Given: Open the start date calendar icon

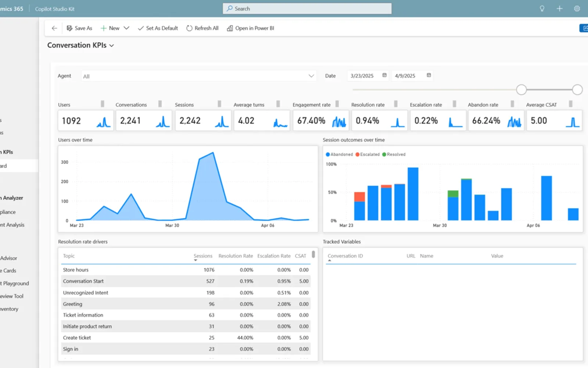Looking at the screenshot, I should tap(384, 75).
